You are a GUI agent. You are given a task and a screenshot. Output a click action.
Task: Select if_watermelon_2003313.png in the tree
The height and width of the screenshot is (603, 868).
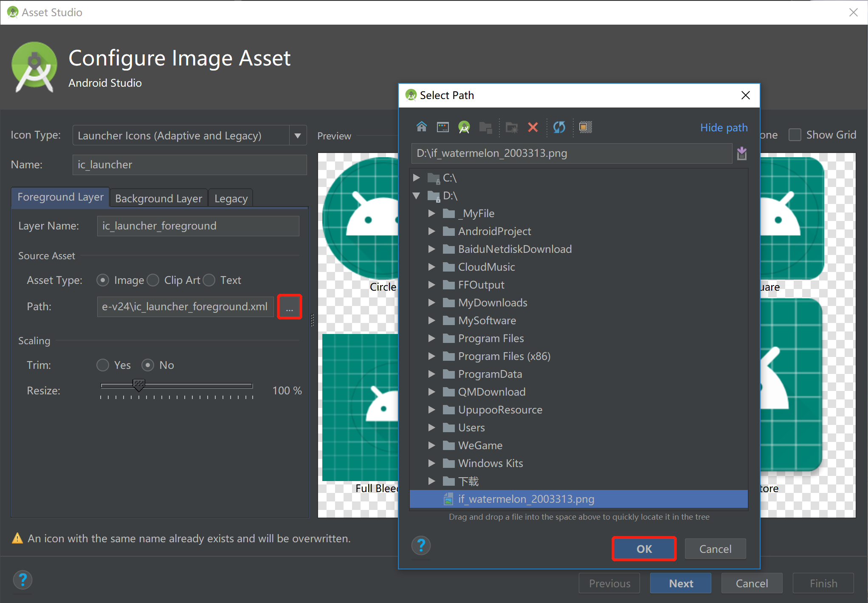tap(578, 499)
